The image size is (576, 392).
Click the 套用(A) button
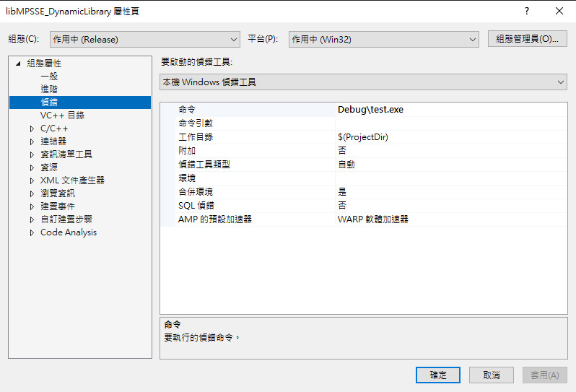[x=545, y=375]
